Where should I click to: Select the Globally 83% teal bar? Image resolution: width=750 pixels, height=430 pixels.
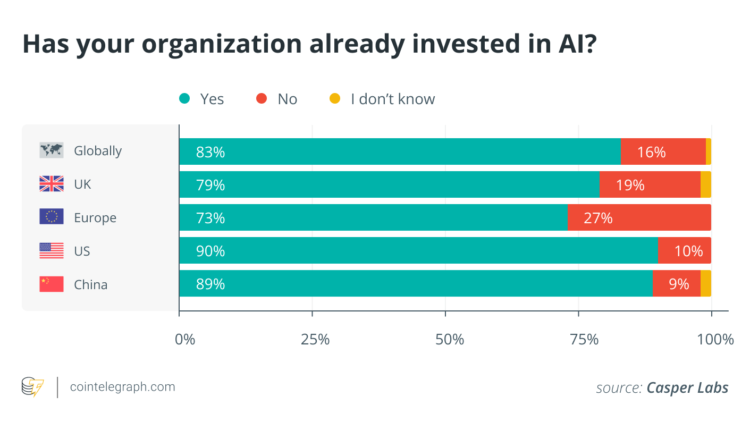400,152
